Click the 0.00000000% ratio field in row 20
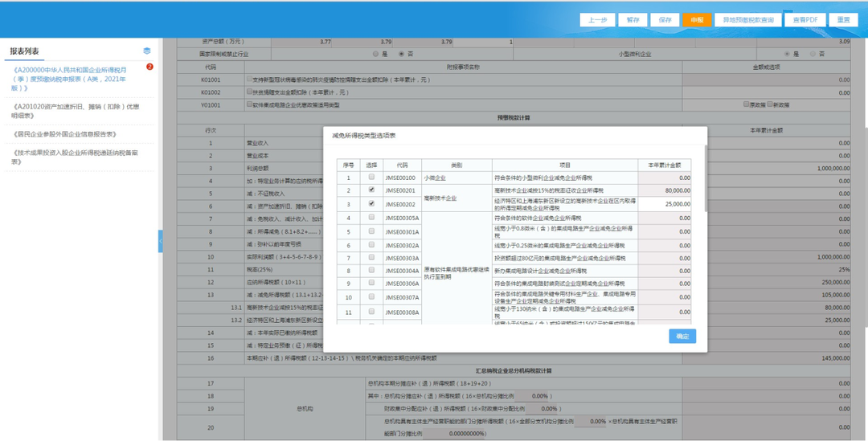Screen dimensions: 868x441 [454, 433]
